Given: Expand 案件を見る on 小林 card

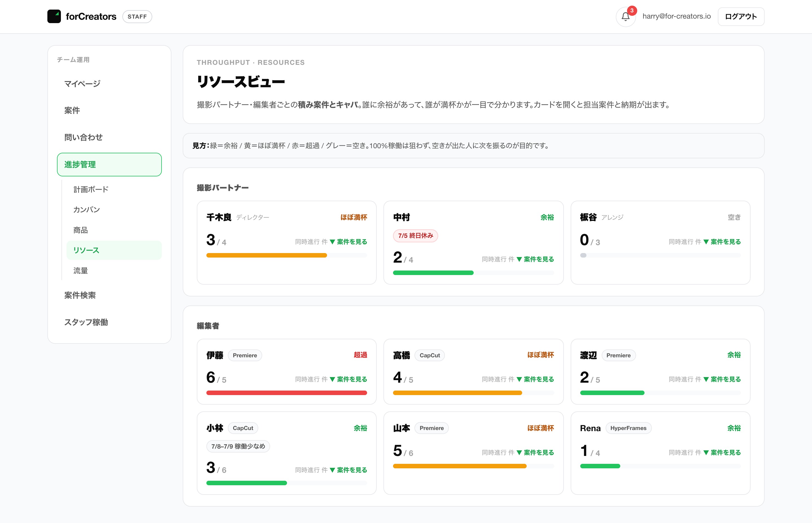Looking at the screenshot, I should 348,470.
